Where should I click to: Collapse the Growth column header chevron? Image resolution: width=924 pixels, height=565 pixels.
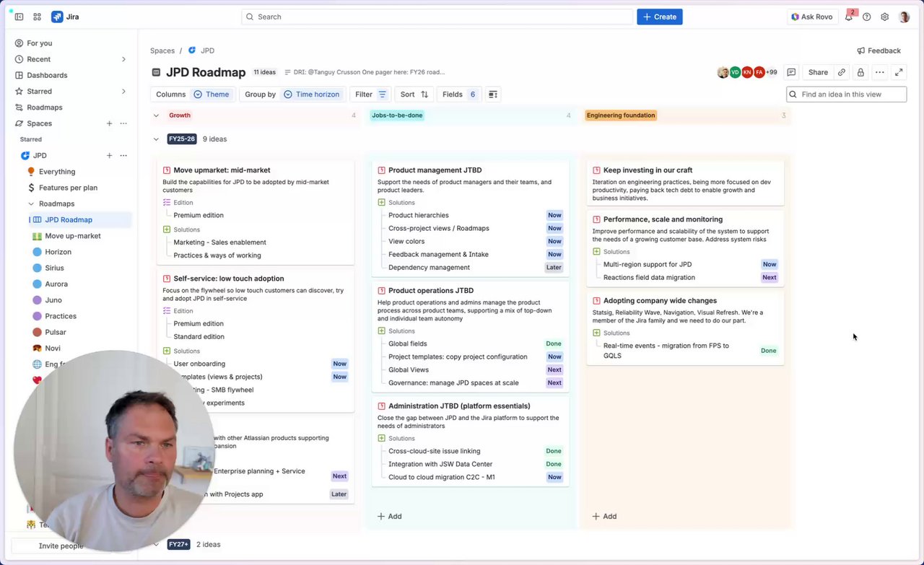tap(155, 115)
